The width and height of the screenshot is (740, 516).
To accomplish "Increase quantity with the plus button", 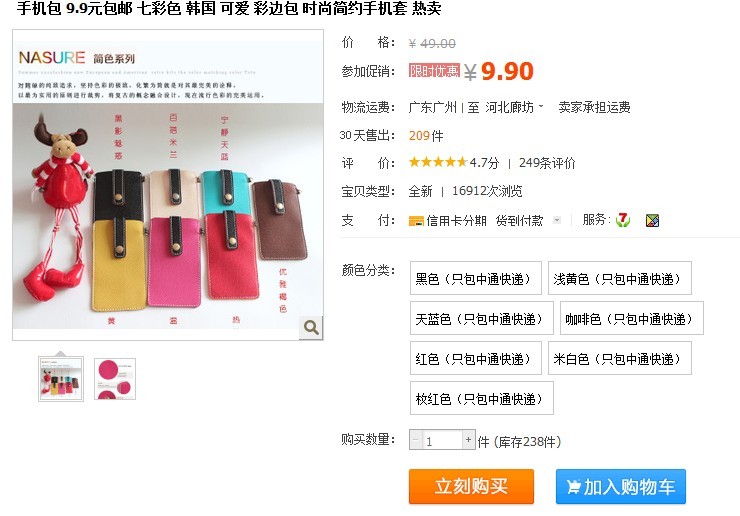I will coord(468,440).
